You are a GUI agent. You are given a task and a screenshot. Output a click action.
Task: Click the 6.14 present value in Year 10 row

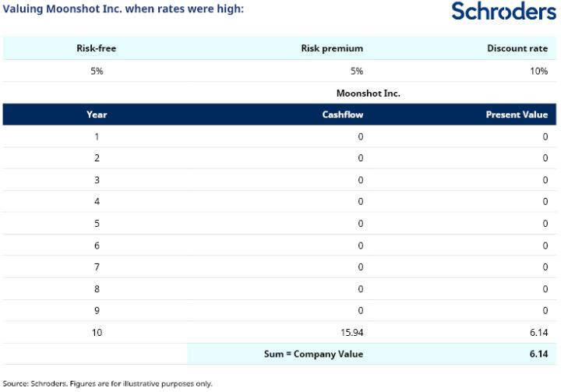click(538, 332)
